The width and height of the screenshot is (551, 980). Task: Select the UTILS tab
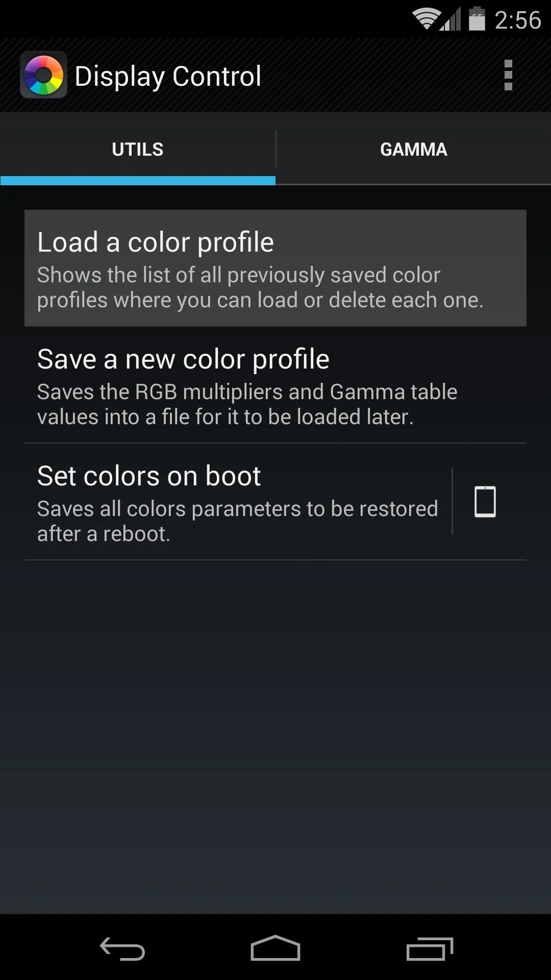(138, 149)
